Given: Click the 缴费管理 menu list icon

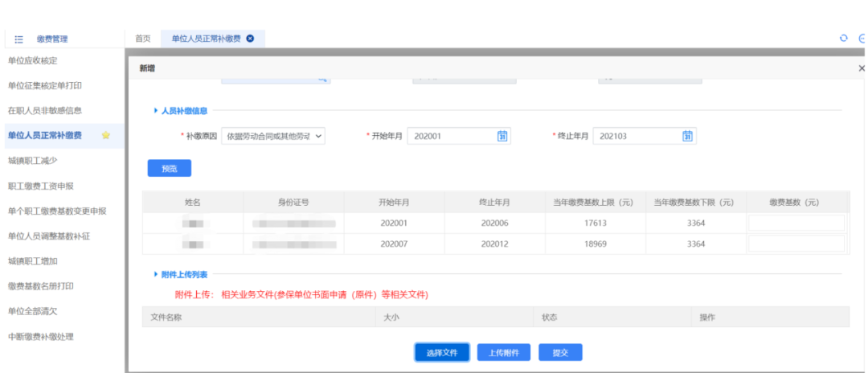Looking at the screenshot, I should [x=18, y=39].
